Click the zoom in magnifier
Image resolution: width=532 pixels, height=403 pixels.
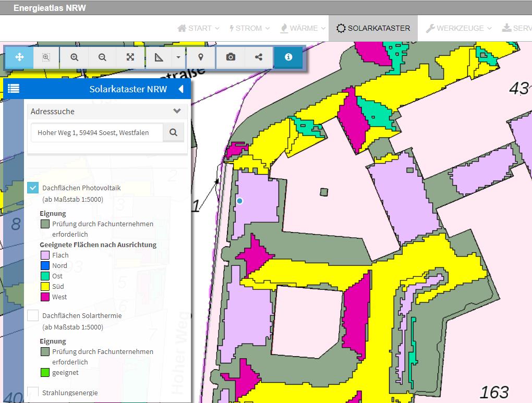75,57
